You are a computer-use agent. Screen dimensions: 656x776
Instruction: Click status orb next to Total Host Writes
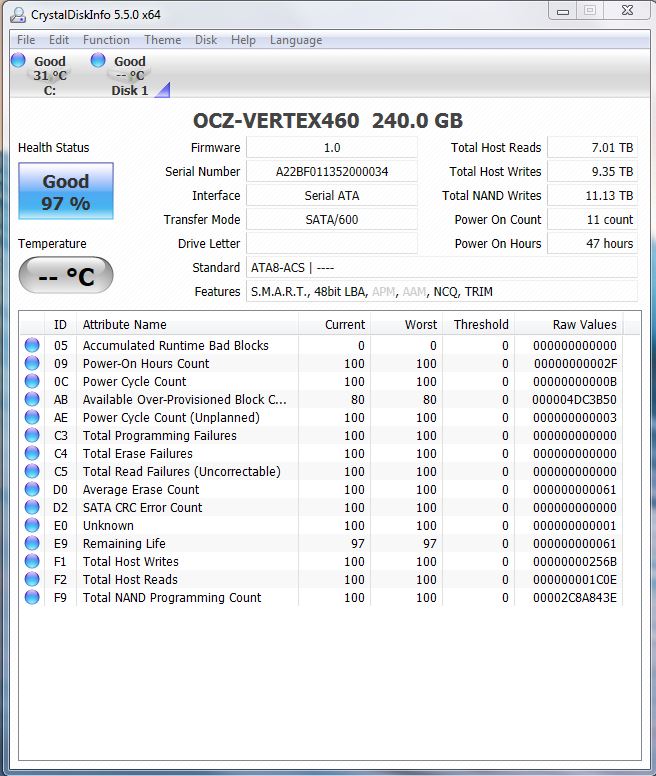33,562
